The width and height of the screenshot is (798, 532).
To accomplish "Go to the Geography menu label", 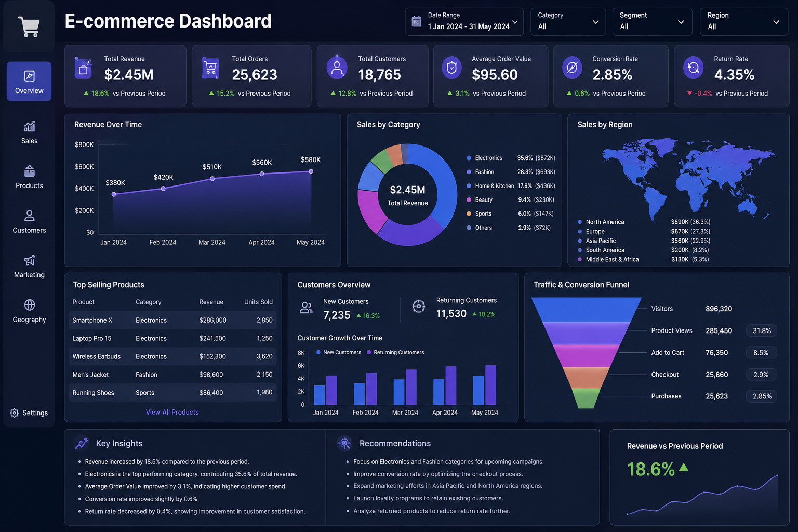I will 30,320.
